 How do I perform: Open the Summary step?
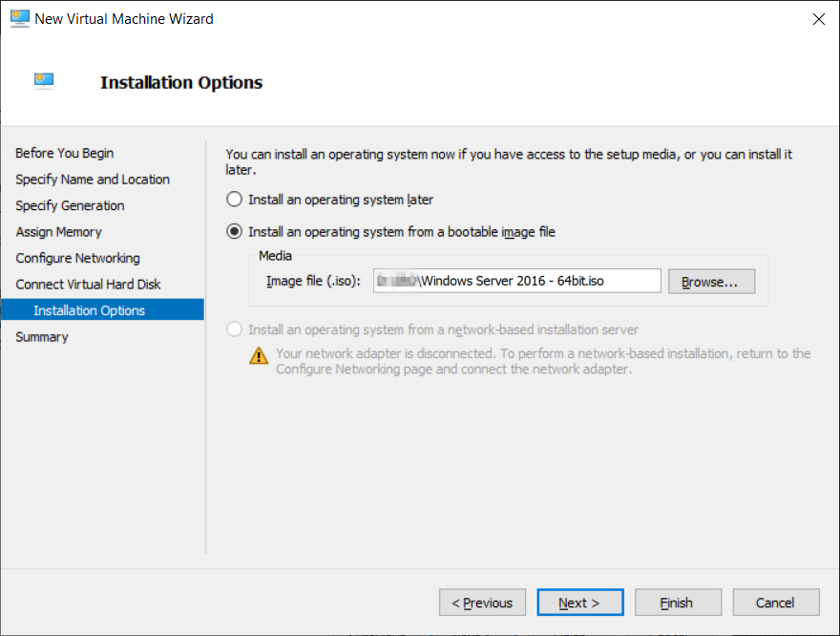coord(42,337)
